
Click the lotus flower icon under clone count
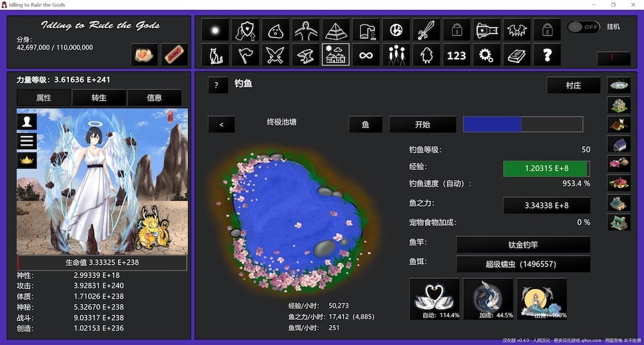[144, 54]
